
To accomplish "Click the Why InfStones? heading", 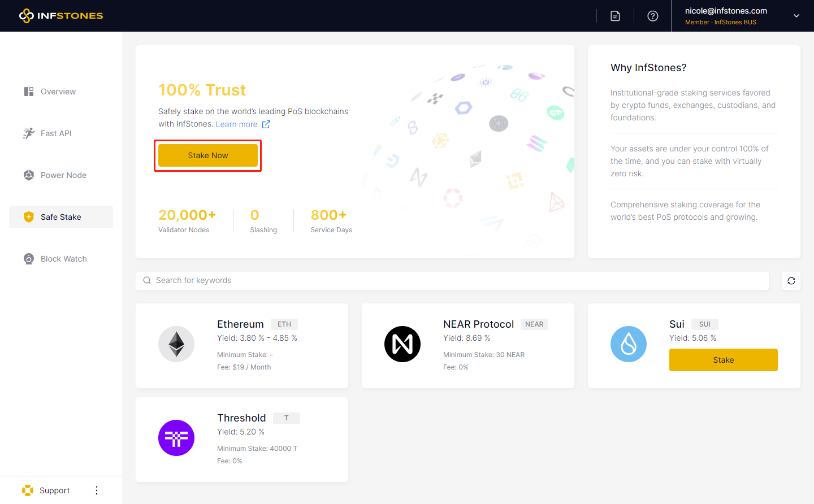I will coord(648,68).
